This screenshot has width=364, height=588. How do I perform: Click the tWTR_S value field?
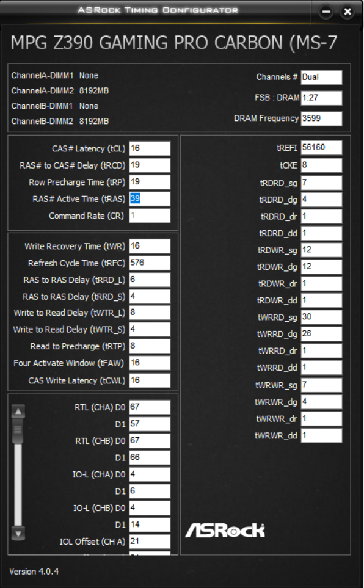pyautogui.click(x=150, y=329)
